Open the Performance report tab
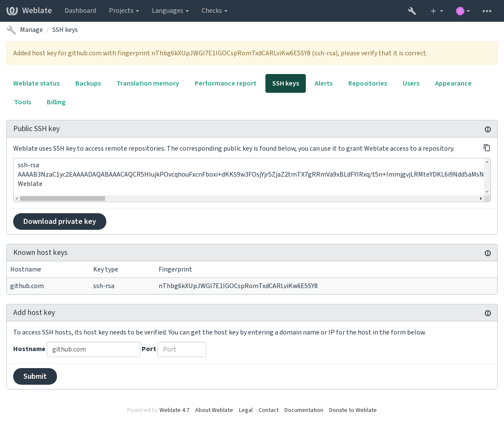Image resolution: width=504 pixels, height=426 pixels. 225,83
